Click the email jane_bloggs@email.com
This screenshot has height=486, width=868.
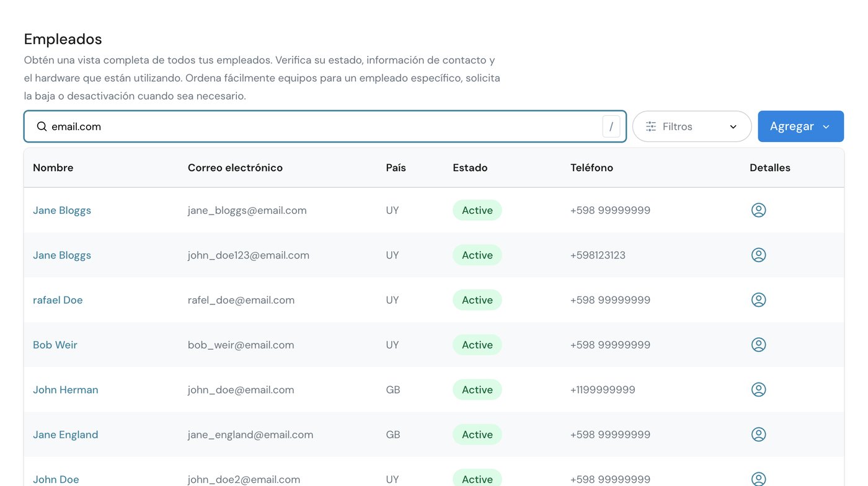click(x=247, y=210)
